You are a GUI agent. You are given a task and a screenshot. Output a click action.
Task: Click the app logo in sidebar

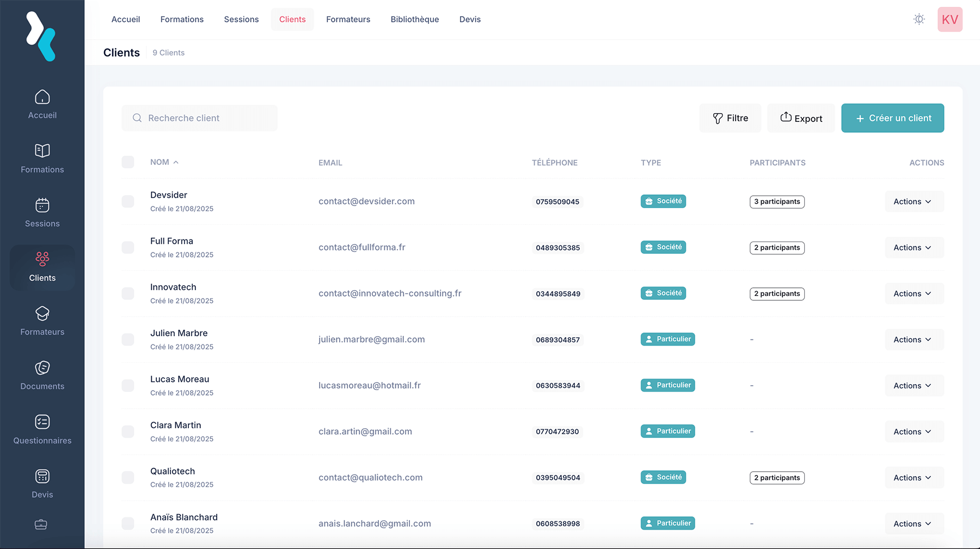(x=41, y=36)
